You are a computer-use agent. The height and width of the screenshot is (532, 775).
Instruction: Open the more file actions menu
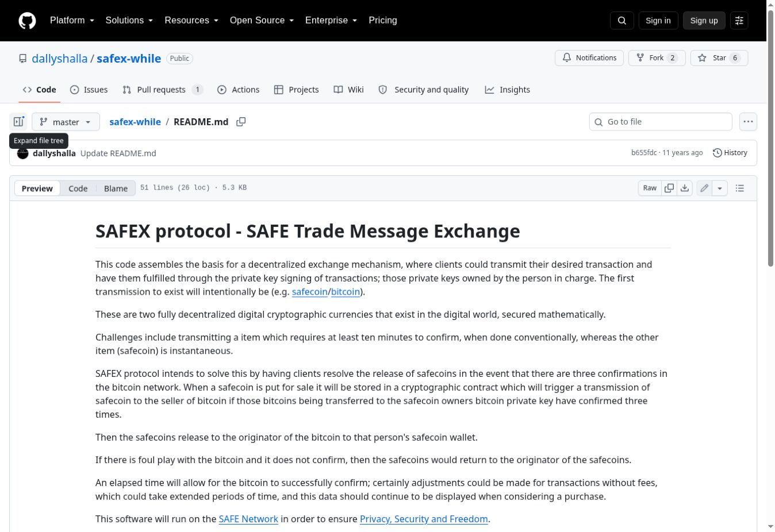point(748,122)
